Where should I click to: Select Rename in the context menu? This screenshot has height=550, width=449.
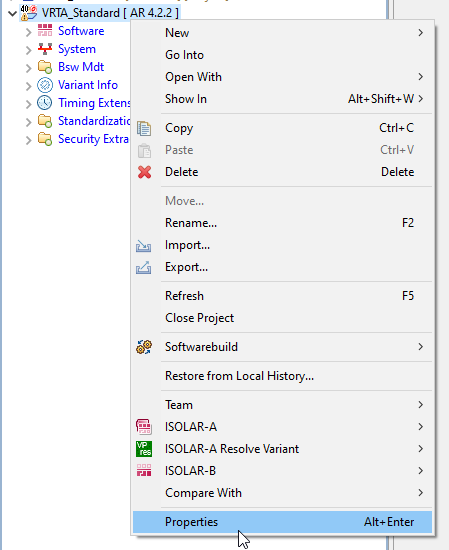tap(282, 223)
